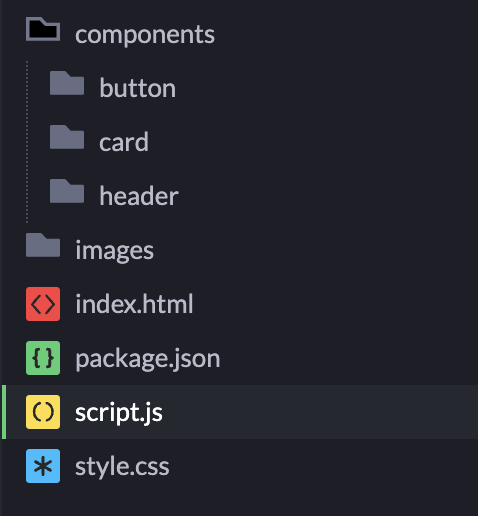
Task: Select the images folder name
Action: click(115, 251)
